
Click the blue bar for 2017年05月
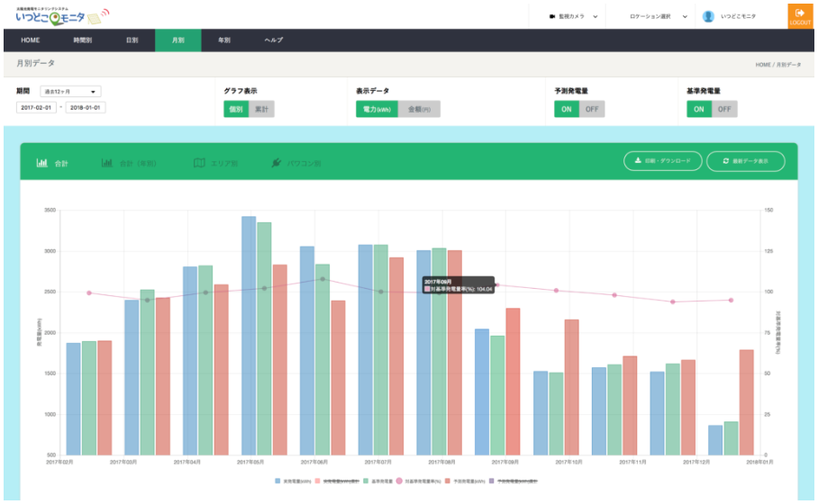pos(249,336)
